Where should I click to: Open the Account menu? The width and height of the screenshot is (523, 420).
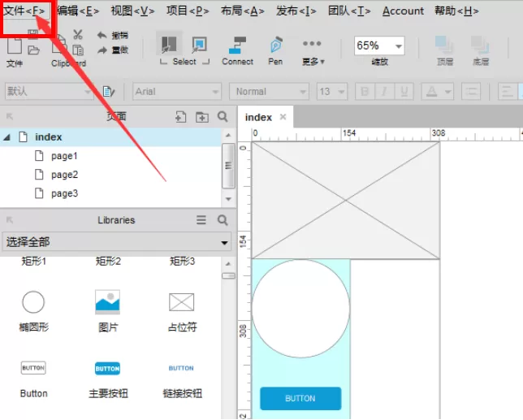(403, 11)
